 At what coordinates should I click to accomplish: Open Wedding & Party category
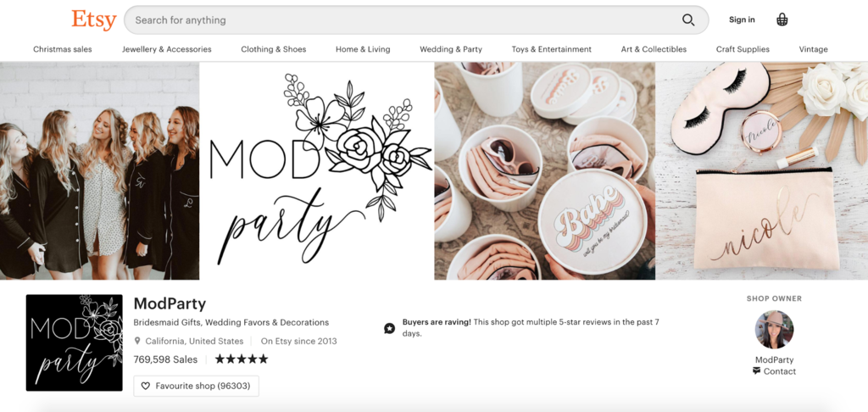(451, 49)
